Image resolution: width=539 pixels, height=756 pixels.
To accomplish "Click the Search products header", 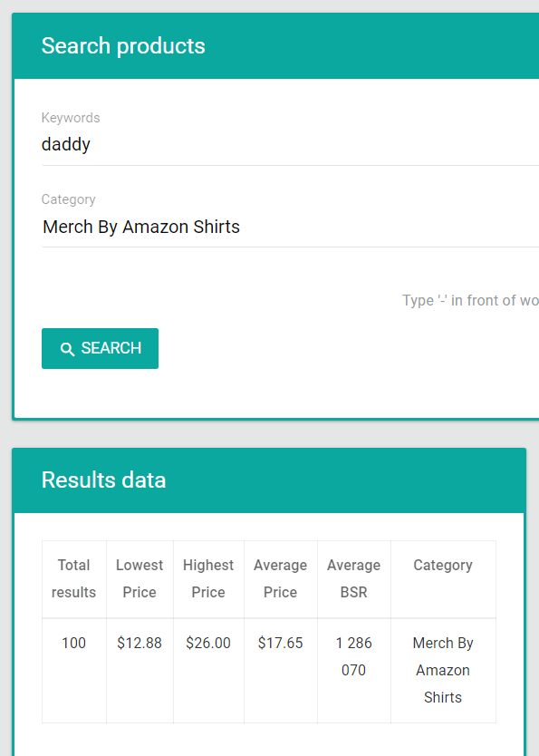I will (x=123, y=46).
